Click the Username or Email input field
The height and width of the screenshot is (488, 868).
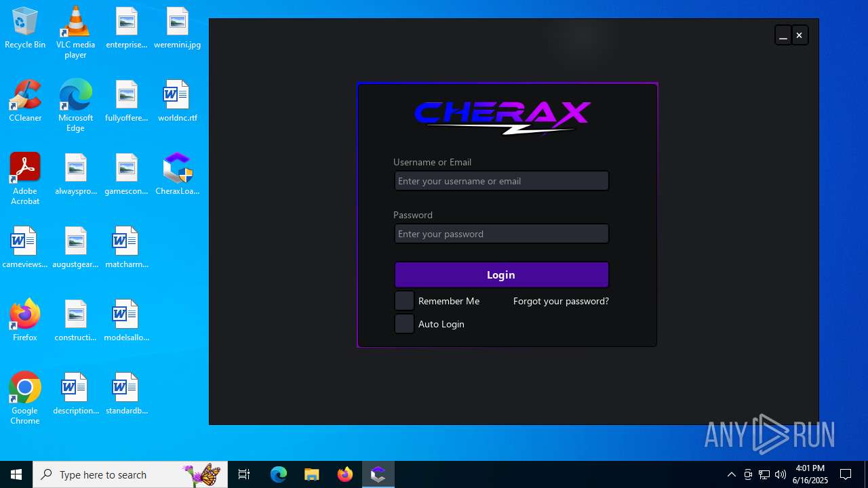[501, 181]
